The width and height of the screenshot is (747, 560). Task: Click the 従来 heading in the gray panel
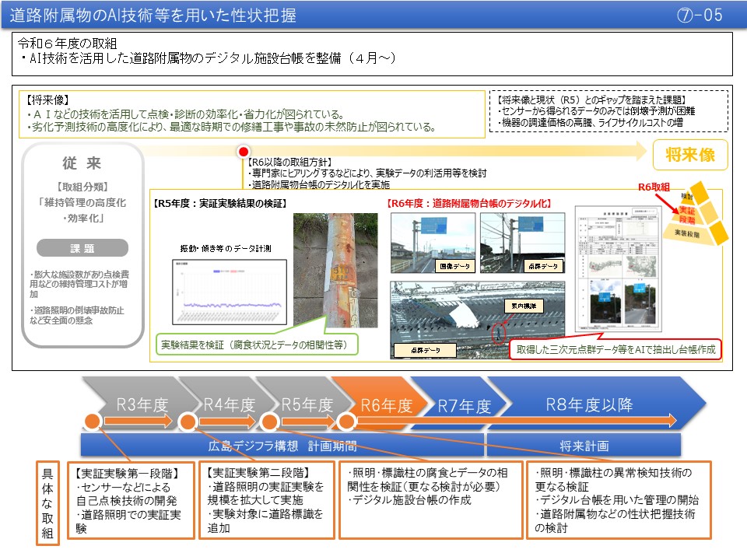point(82,163)
